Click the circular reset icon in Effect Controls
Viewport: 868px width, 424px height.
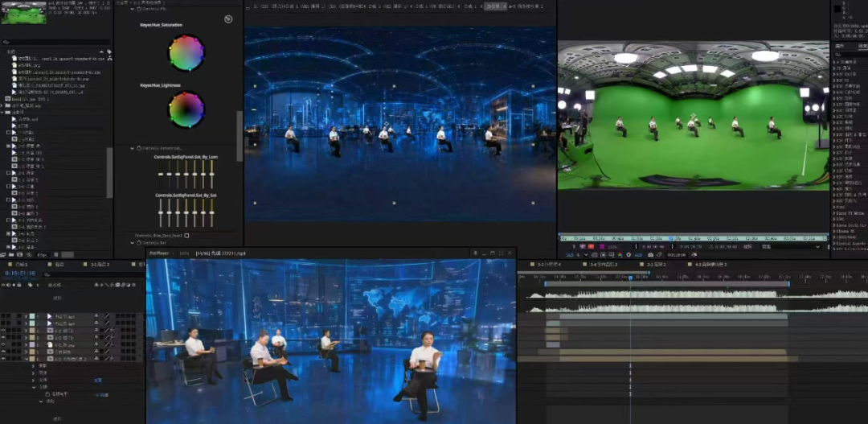pos(228,19)
